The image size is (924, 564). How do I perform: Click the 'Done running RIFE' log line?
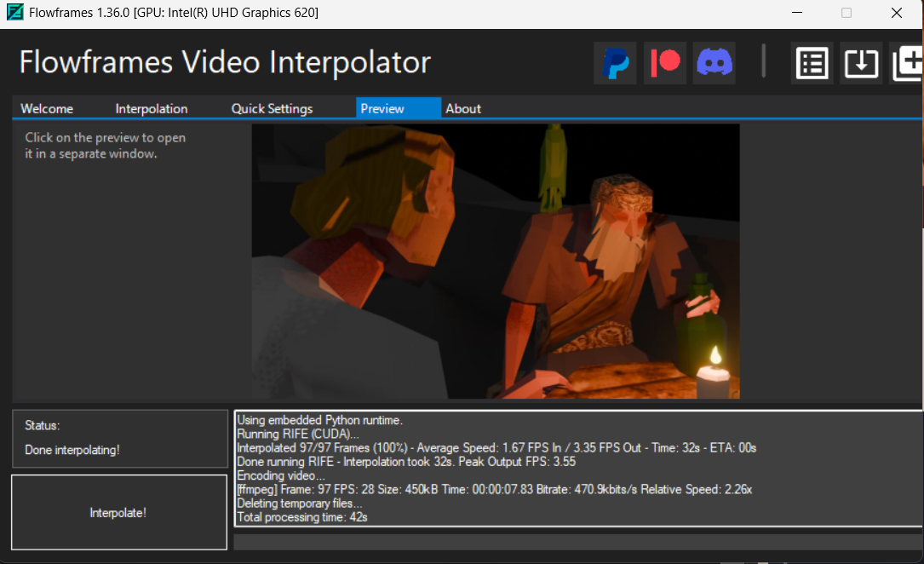coord(406,462)
